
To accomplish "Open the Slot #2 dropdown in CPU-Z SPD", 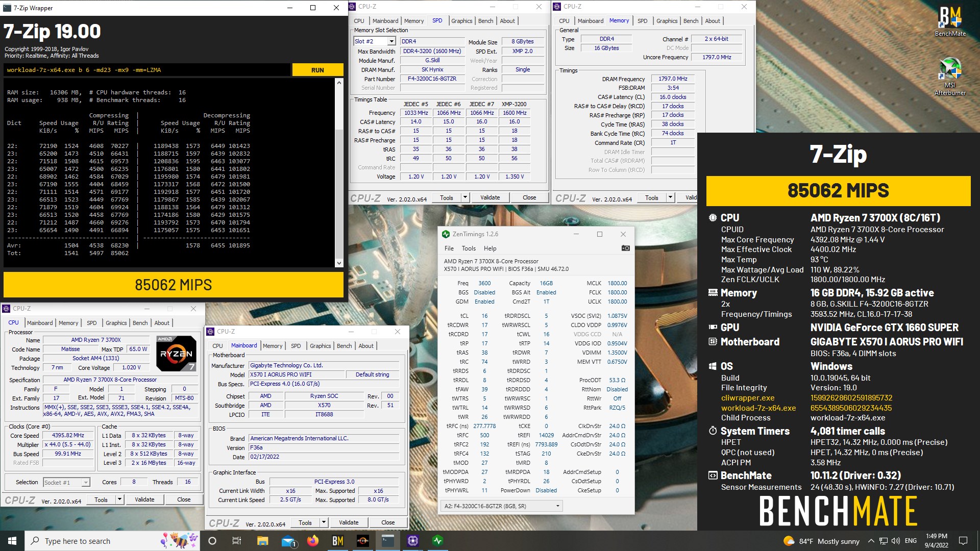I will click(x=391, y=41).
